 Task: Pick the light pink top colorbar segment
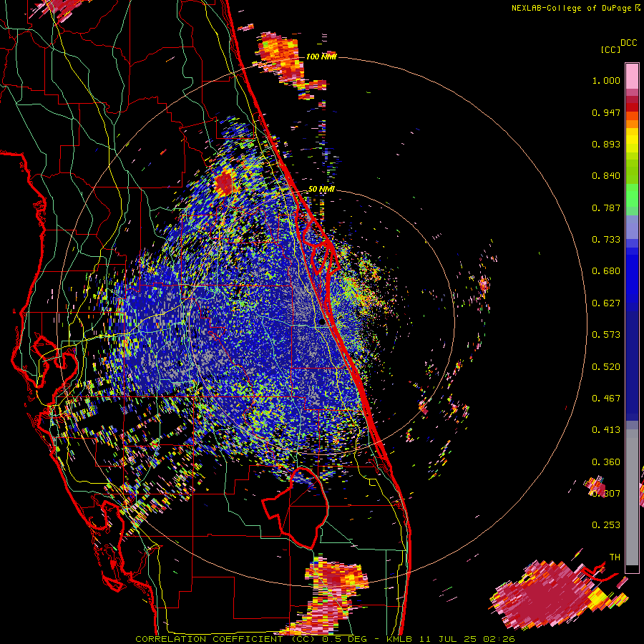[x=632, y=76]
